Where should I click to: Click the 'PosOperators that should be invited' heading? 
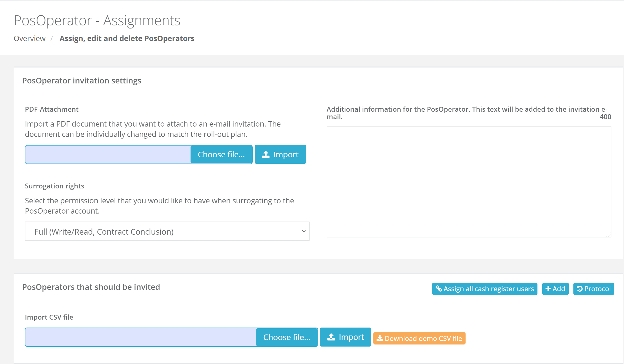(x=91, y=287)
